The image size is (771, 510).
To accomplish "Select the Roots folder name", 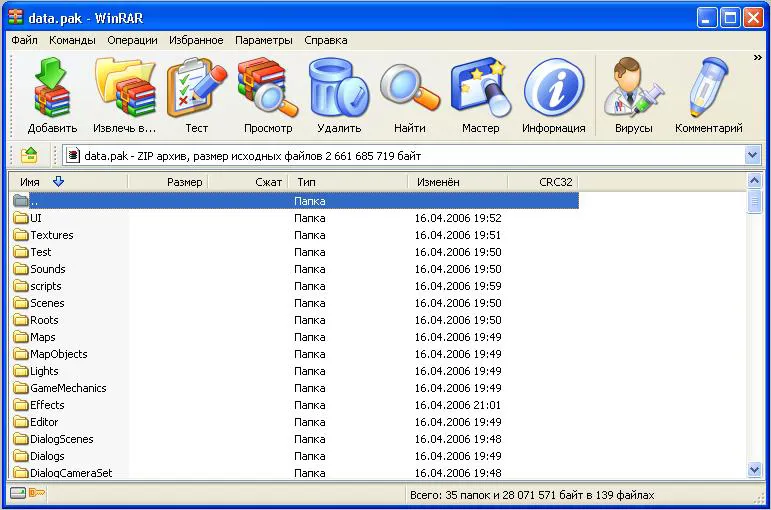I will tap(44, 320).
